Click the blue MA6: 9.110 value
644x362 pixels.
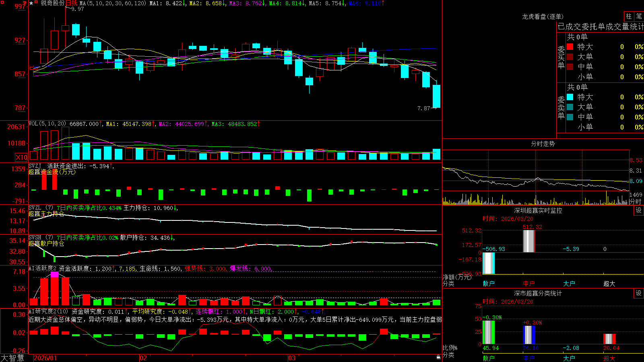[367, 3]
